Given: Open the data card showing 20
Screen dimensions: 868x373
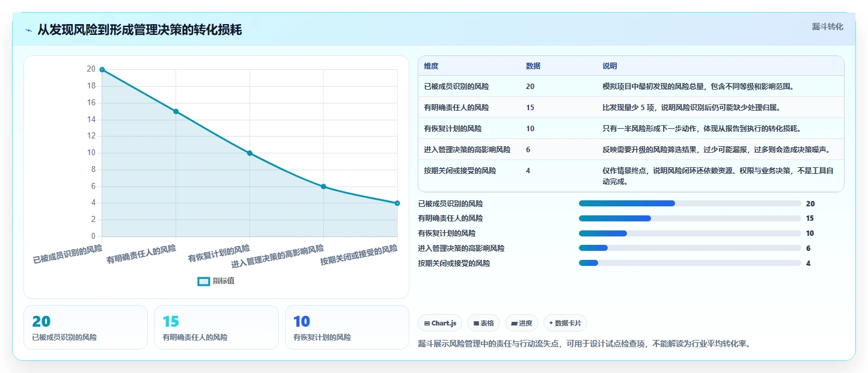Looking at the screenshot, I should coord(85,327).
